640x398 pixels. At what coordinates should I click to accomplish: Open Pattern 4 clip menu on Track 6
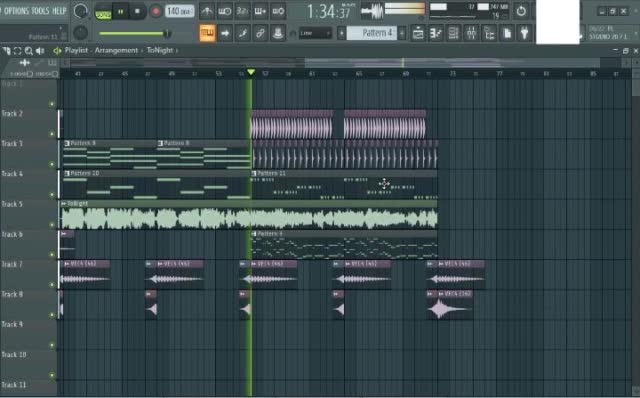point(254,234)
